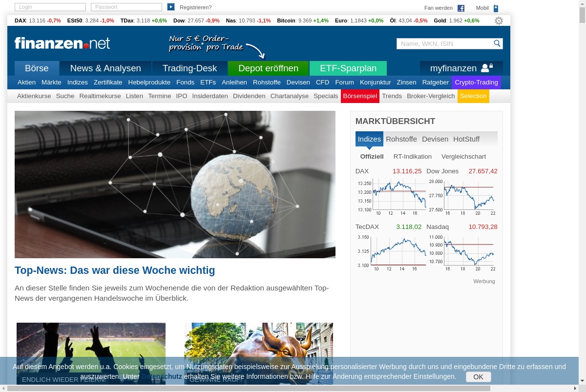Select Fonds menu item
Image resolution: width=586 pixels, height=392 pixels.
pos(186,83)
